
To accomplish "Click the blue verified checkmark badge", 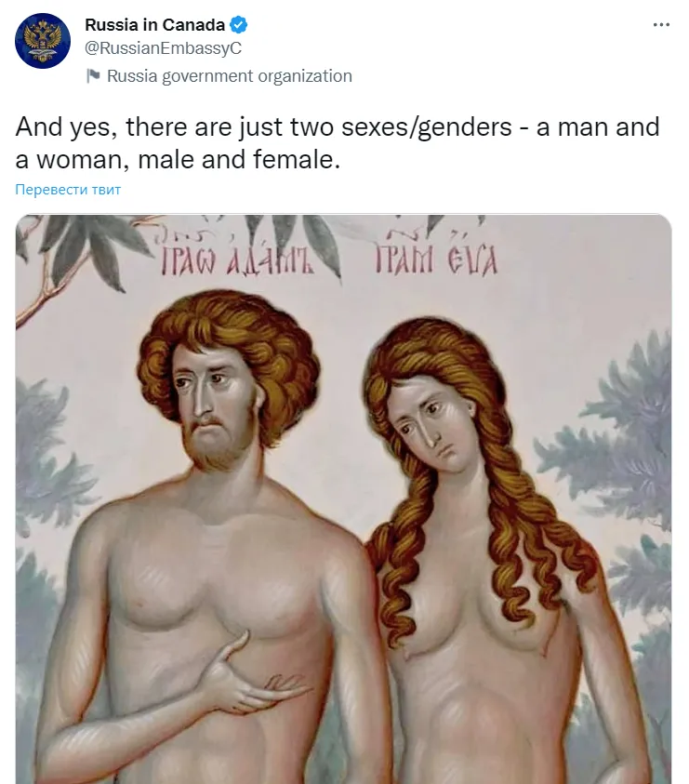I will (x=238, y=24).
